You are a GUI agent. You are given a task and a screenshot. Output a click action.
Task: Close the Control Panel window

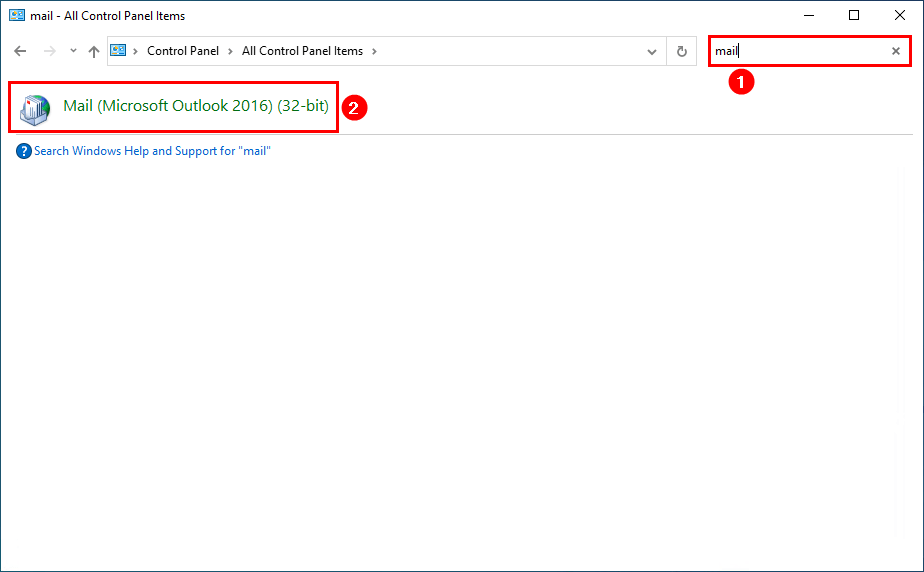pyautogui.click(x=899, y=15)
